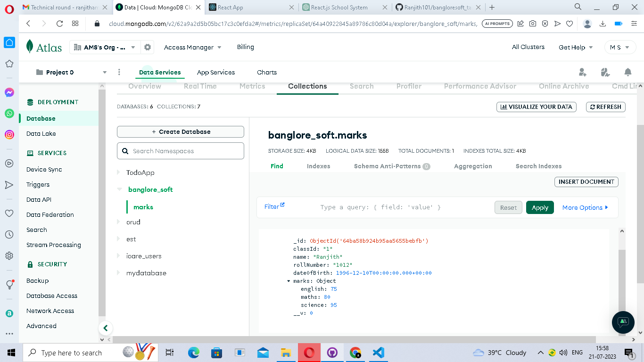This screenshot has width=644, height=362.
Task: Open Filter via its external link icon
Action: 281,204
